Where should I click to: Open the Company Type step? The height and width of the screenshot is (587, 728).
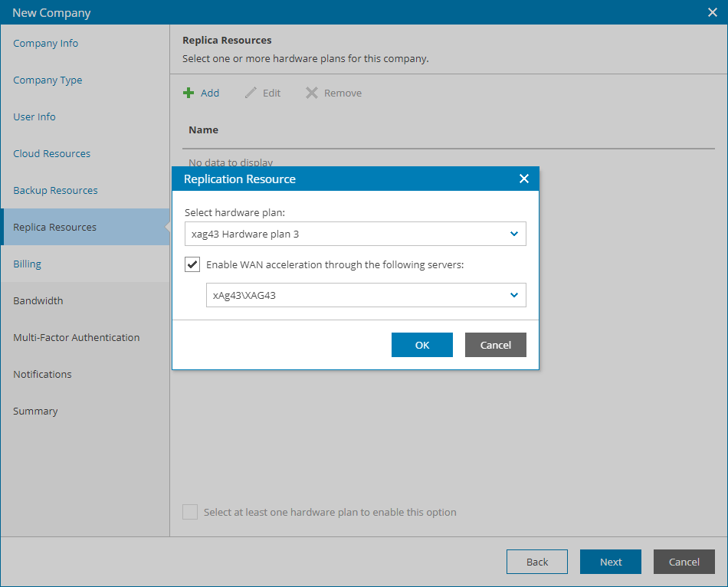(x=48, y=80)
